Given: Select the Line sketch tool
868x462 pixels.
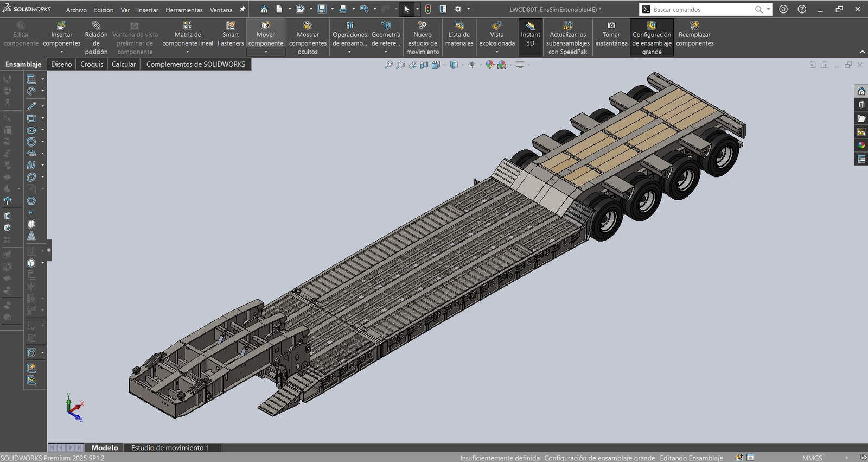Looking at the screenshot, I should click(31, 106).
